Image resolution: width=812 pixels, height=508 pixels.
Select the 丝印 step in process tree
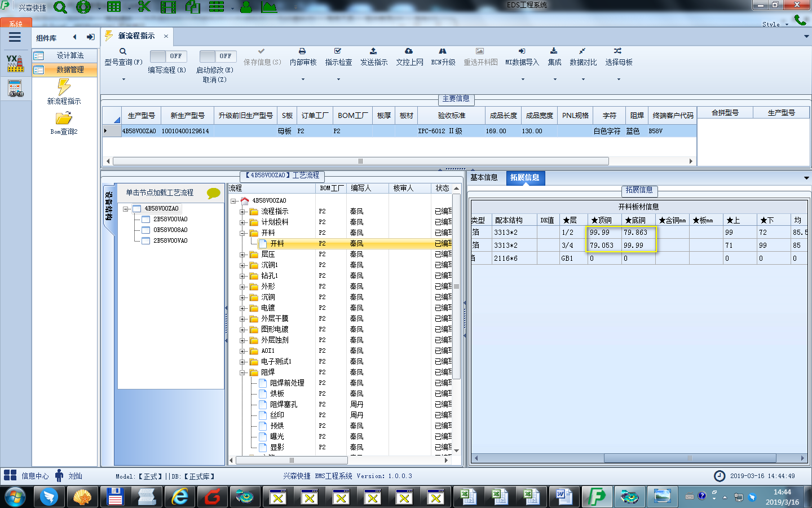coord(277,415)
